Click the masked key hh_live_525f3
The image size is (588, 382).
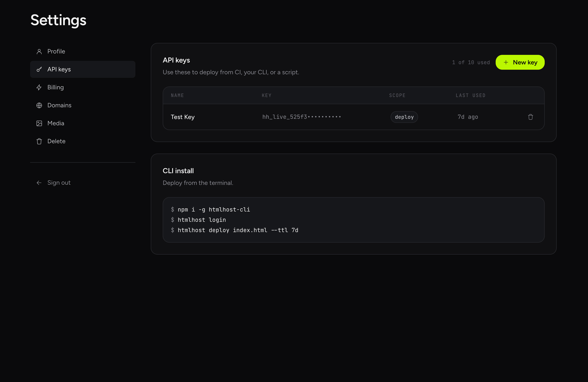[302, 117]
